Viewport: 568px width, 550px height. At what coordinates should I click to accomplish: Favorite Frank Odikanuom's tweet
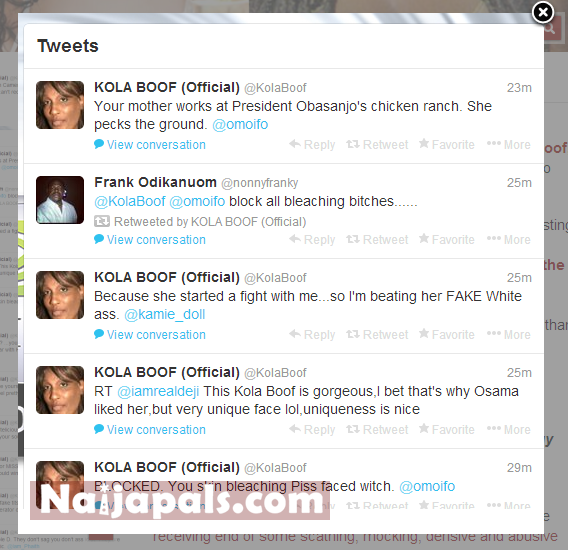coord(447,239)
